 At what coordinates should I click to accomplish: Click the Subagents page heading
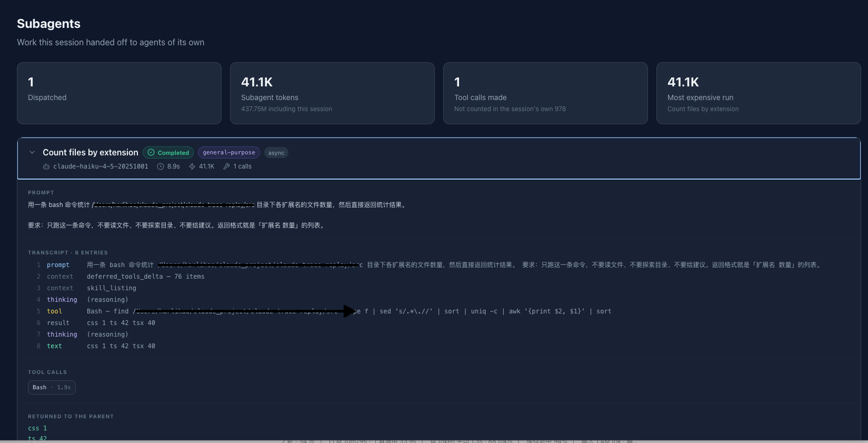point(48,24)
